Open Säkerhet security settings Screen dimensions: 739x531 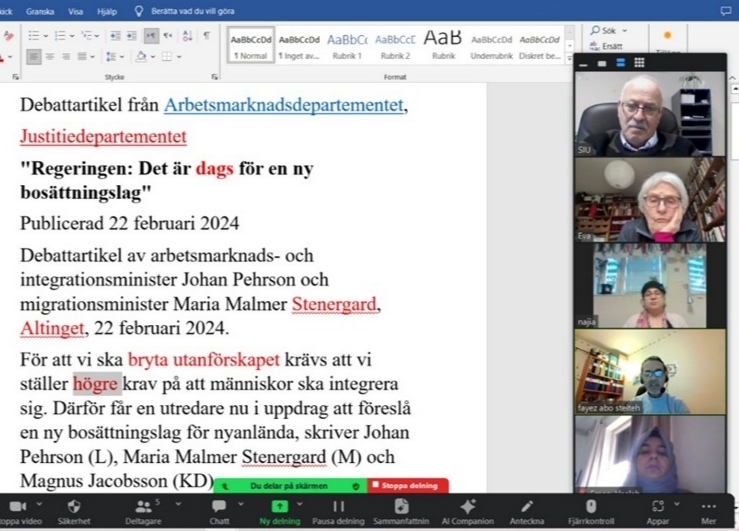[74, 512]
